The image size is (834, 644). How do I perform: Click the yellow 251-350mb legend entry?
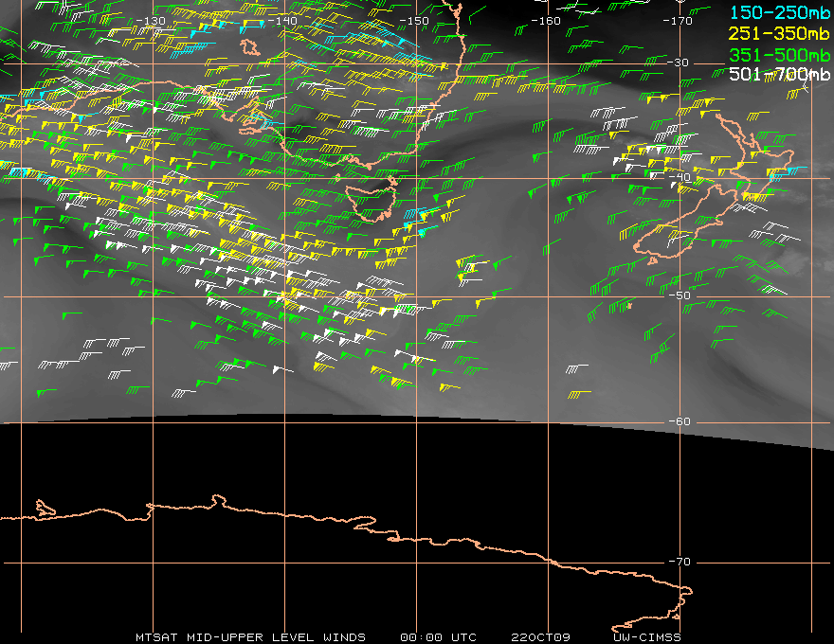point(779,33)
